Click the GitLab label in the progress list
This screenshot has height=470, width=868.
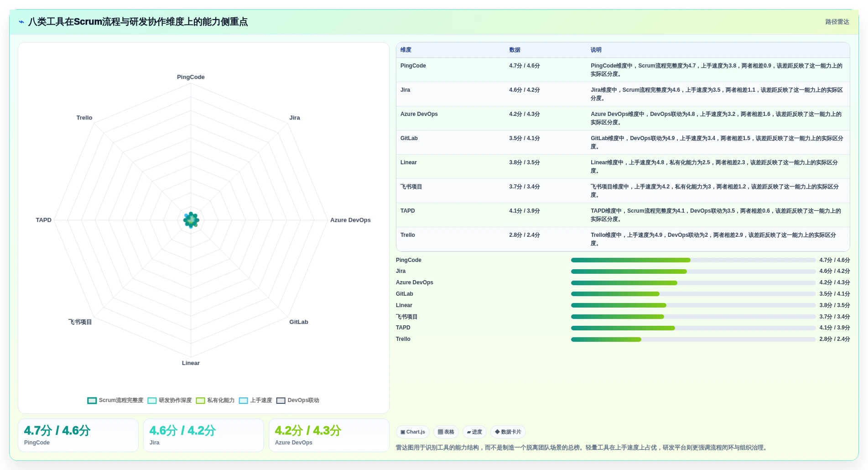pyautogui.click(x=405, y=294)
